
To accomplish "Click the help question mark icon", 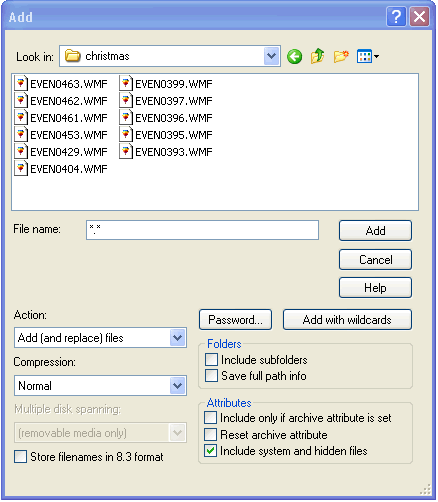I will click(396, 16).
